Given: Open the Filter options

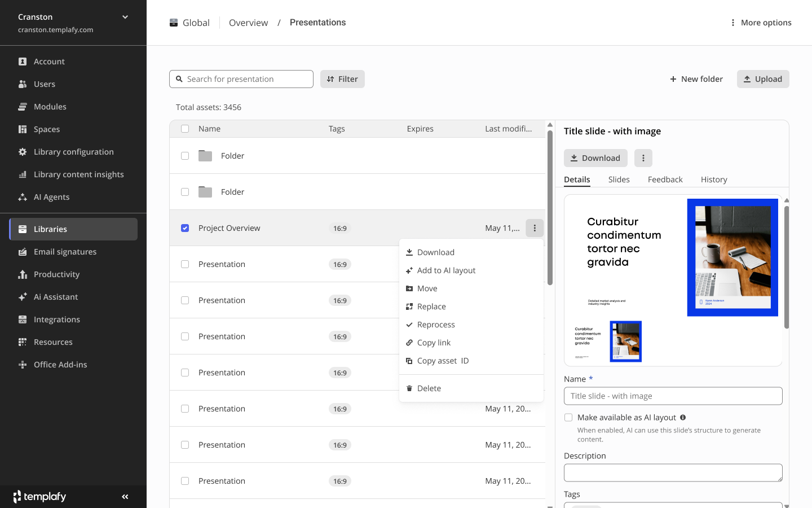Looking at the screenshot, I should click(342, 79).
